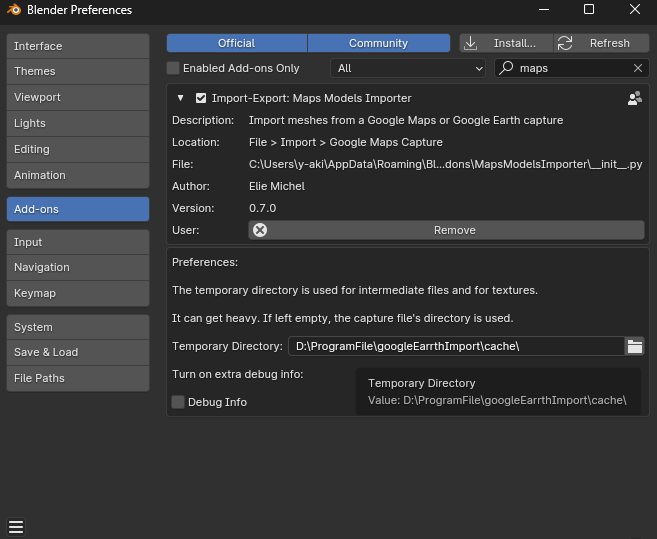This screenshot has width=657, height=539.
Task: Minimize the Blender Preferences window
Action: [544, 9]
